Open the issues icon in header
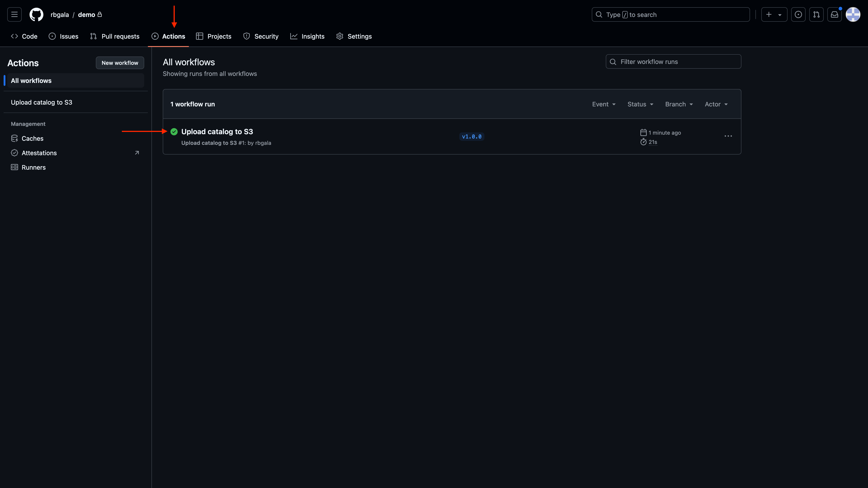This screenshot has height=488, width=868. [x=798, y=14]
